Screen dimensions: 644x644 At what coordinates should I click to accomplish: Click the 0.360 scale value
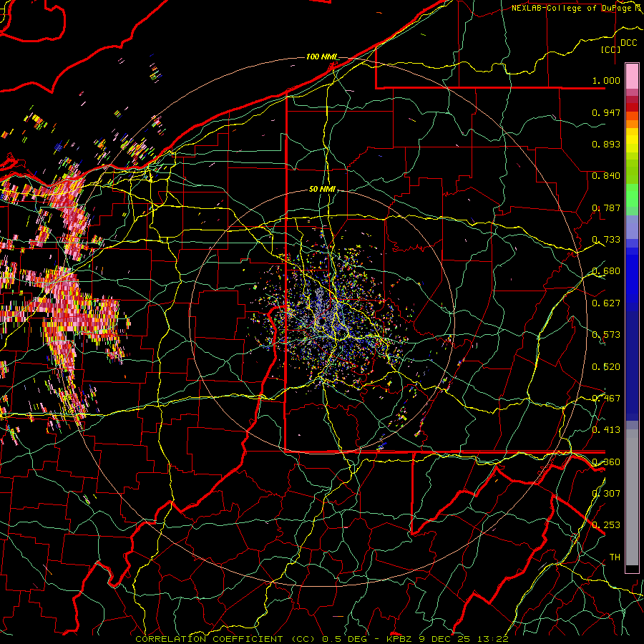[x=606, y=462]
